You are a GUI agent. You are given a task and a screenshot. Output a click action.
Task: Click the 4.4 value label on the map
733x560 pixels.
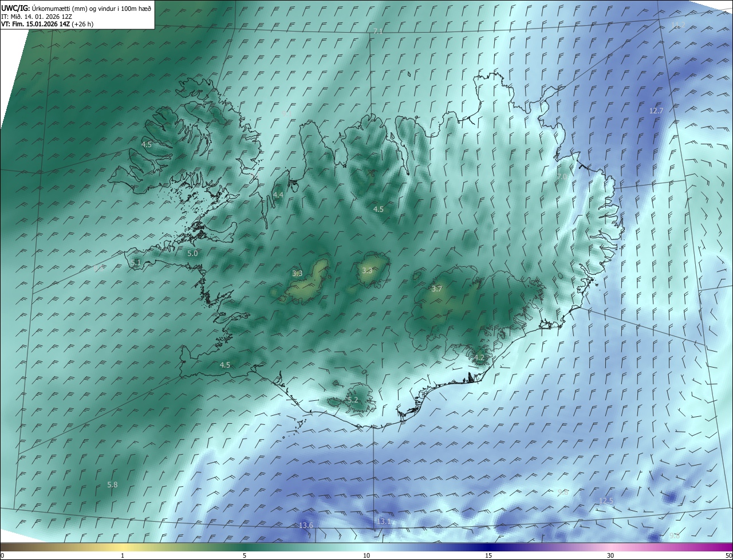[x=278, y=195]
